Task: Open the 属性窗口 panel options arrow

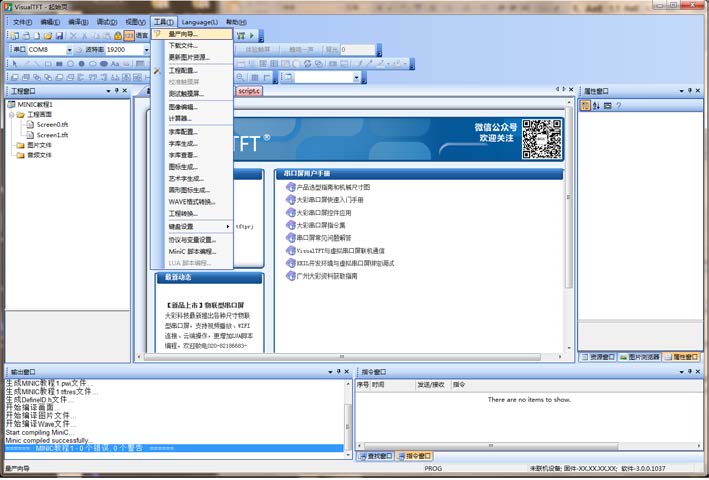Action: [682, 91]
